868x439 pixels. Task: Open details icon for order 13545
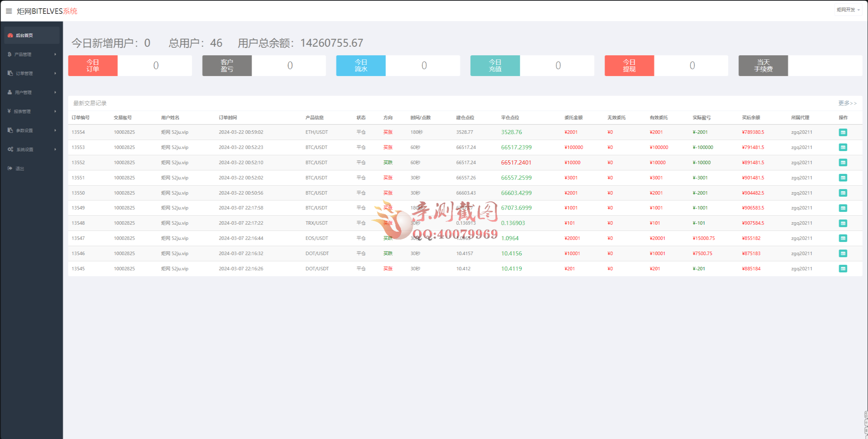coord(843,269)
